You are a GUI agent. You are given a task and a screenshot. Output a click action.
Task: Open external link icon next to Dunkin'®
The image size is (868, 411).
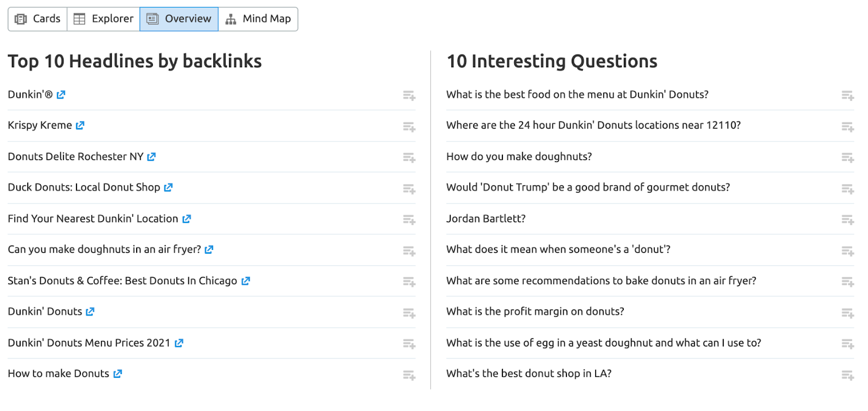click(x=61, y=95)
